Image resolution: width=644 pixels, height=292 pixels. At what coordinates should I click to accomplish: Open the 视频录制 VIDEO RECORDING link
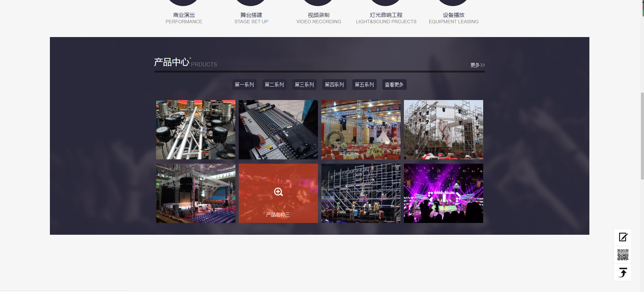(x=319, y=18)
